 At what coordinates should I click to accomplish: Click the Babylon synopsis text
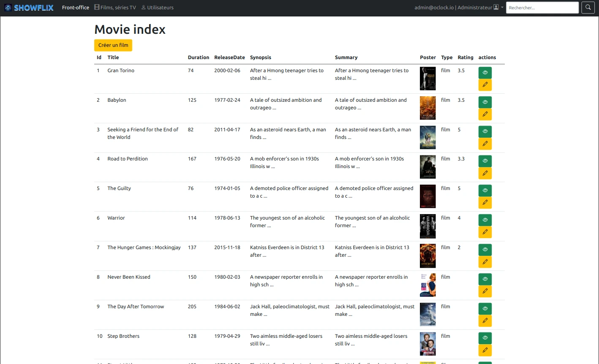pyautogui.click(x=286, y=104)
